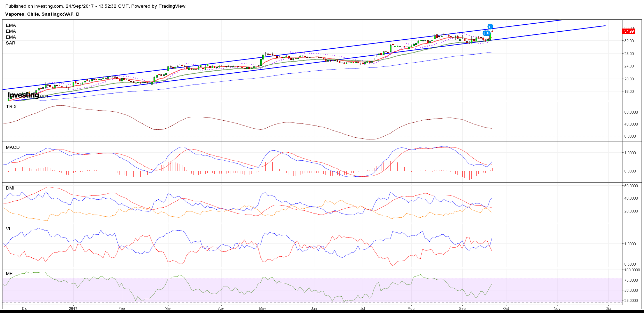Click the 75.0000 value on the MFI scale
This screenshot has height=313, width=644.
coord(631,280)
